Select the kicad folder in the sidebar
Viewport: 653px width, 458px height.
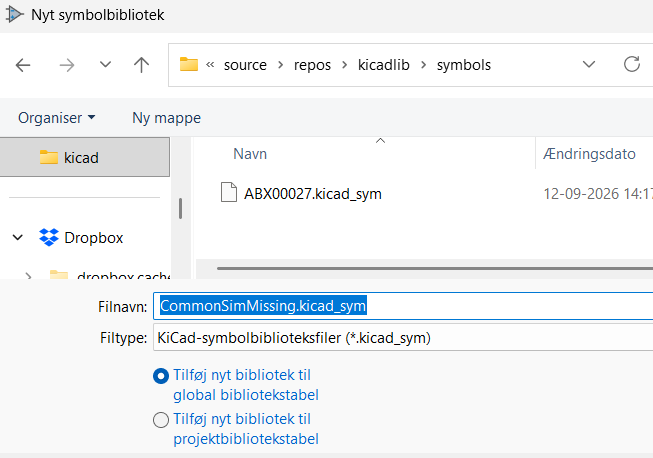coord(85,157)
